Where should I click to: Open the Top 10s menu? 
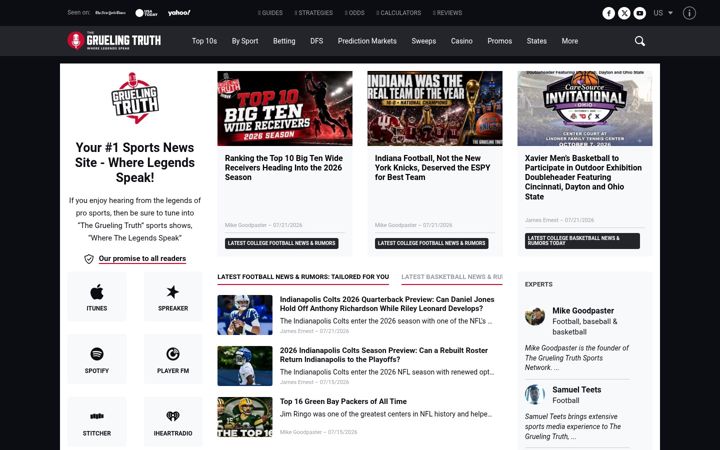pos(204,41)
